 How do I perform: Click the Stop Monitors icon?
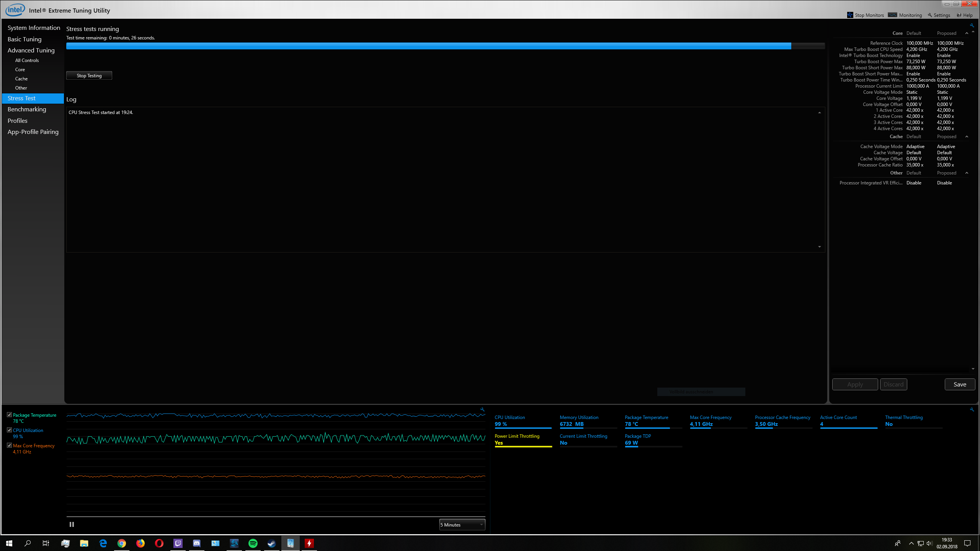pos(850,15)
